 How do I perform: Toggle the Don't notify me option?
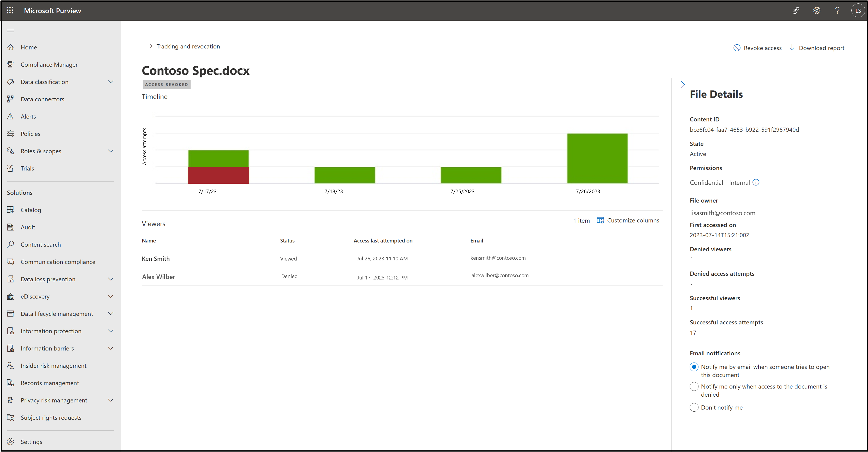pyautogui.click(x=693, y=407)
